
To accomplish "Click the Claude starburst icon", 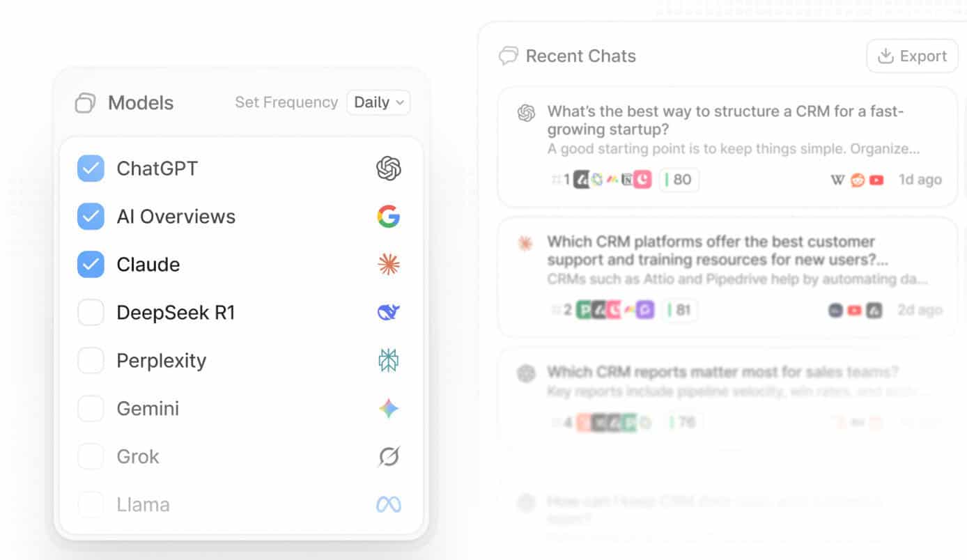I will pos(389,264).
